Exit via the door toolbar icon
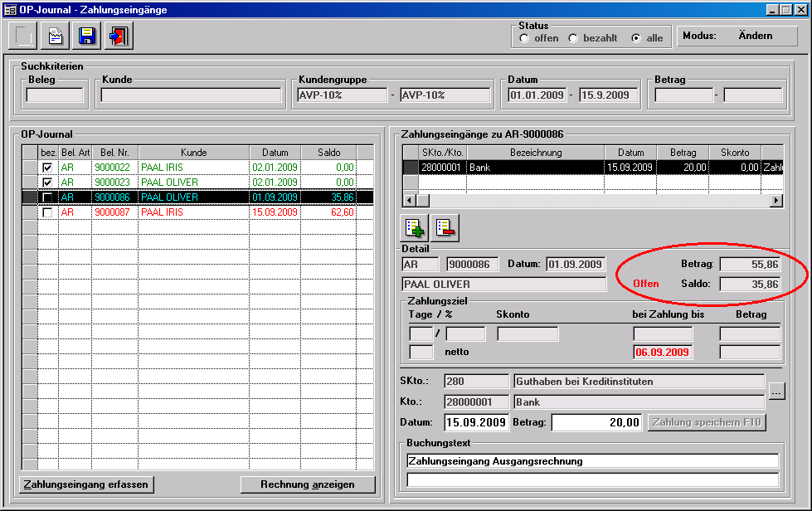 pos(118,36)
